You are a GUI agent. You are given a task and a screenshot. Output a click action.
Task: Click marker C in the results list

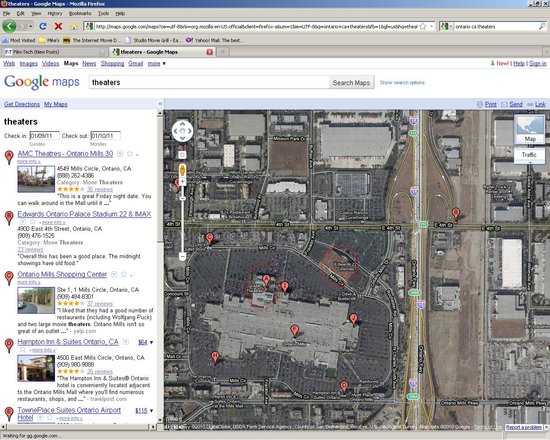(9, 278)
